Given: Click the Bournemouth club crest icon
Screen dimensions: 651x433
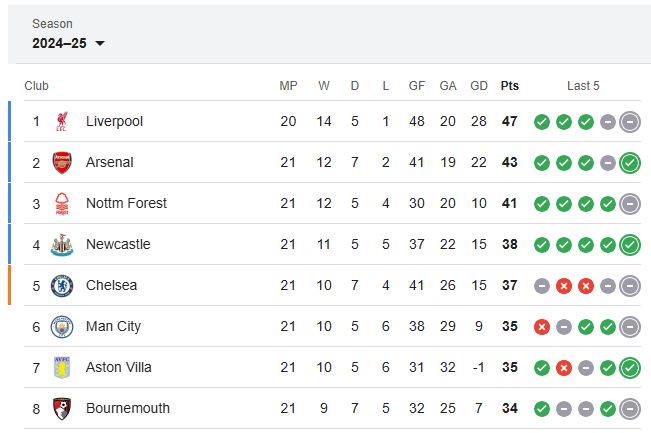Looking at the screenshot, I should click(62, 409).
